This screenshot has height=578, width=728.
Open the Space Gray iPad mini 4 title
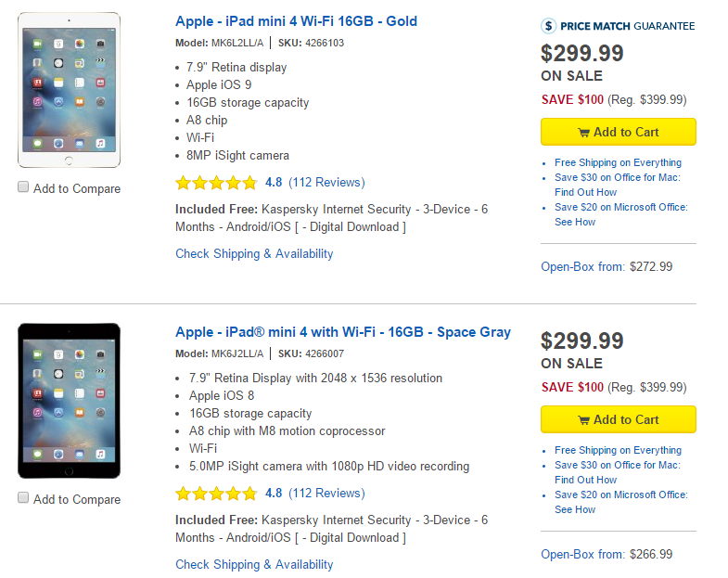point(342,331)
